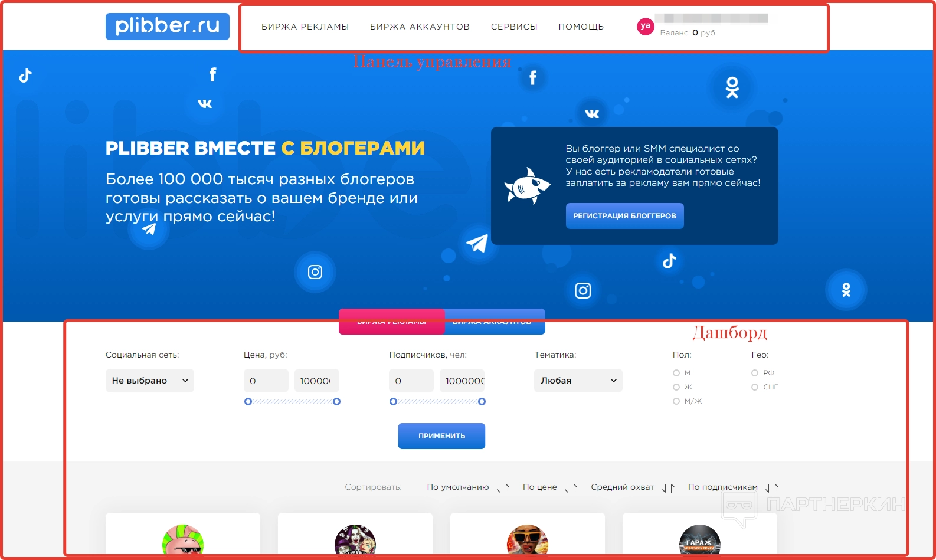Open the pink pig blogger avatar
This screenshot has height=560, width=936.
(183, 540)
